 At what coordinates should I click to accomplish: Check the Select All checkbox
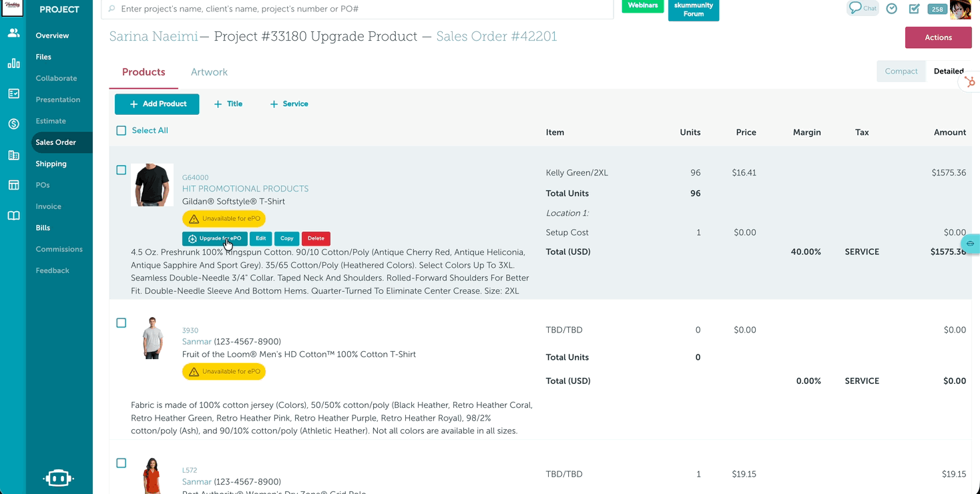tap(121, 131)
